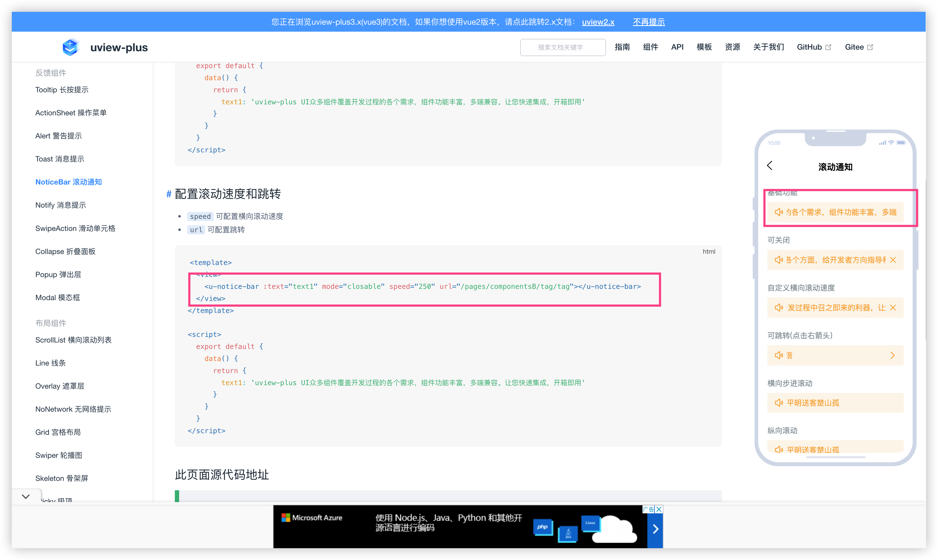Click the GitHub external link icon

(829, 47)
